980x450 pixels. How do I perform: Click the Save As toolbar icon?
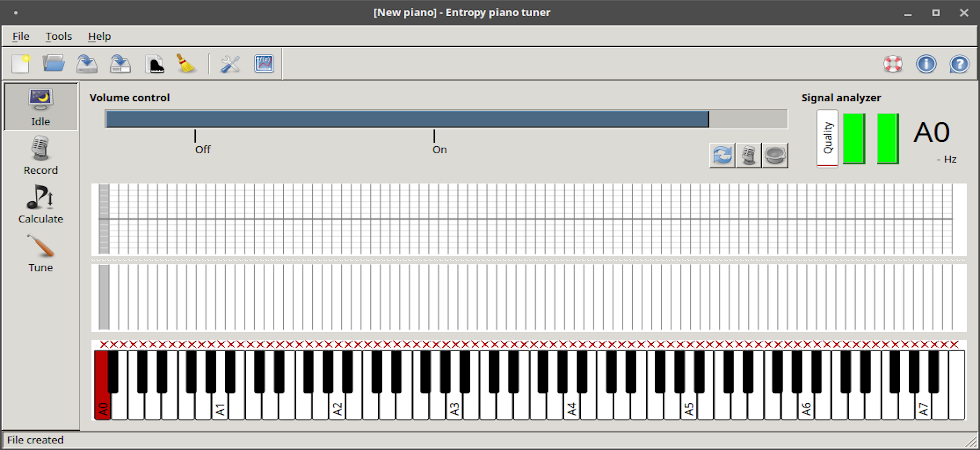pos(120,64)
